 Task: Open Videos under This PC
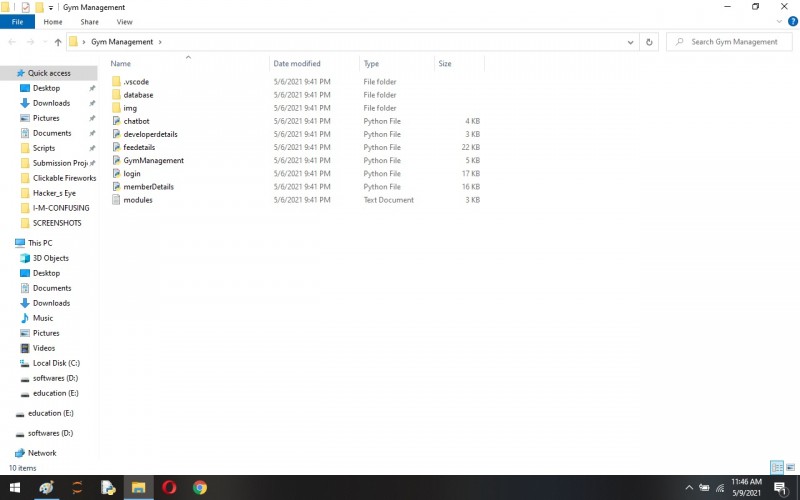[x=44, y=348]
